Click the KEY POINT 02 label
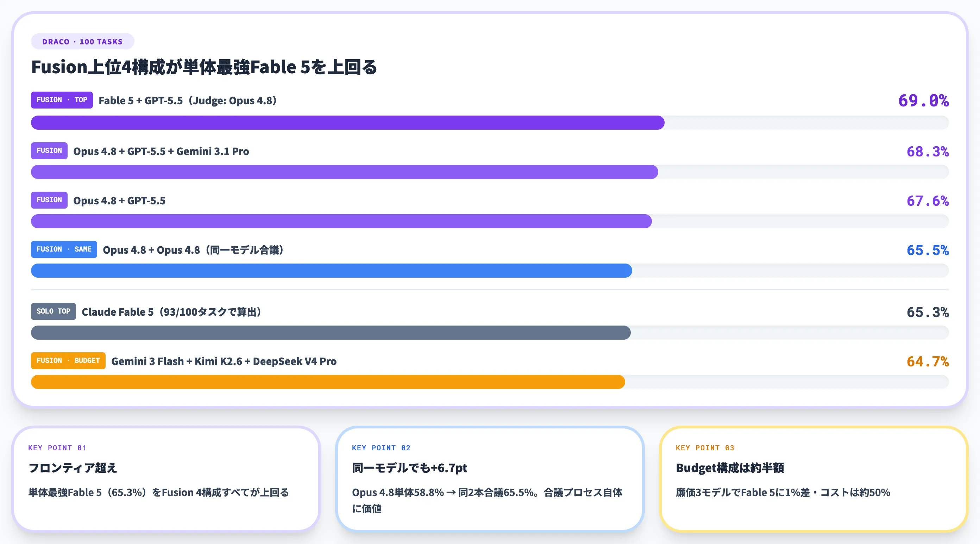The height and width of the screenshot is (544, 980). 381,448
